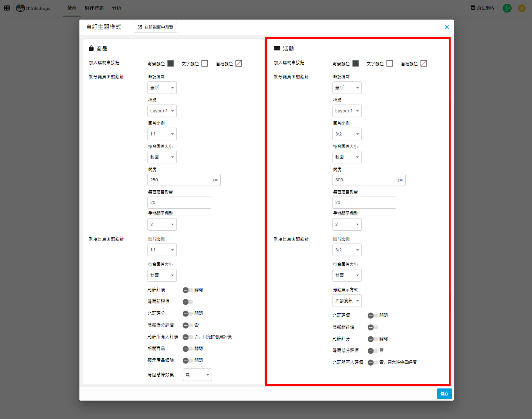Viewport: 532px width, 419px height.
Task: Close the 自訂主題樣式 dialog with X
Action: 447,27
